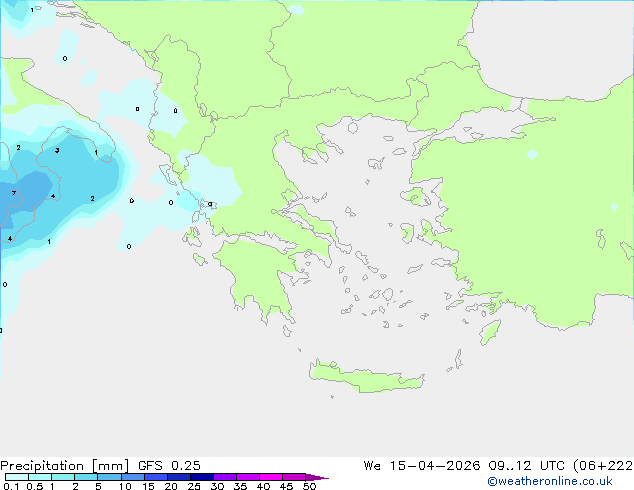Screen dimensions: 634x490
Task: Select the 1–2 mm legend swatch
Action: coord(63,477)
